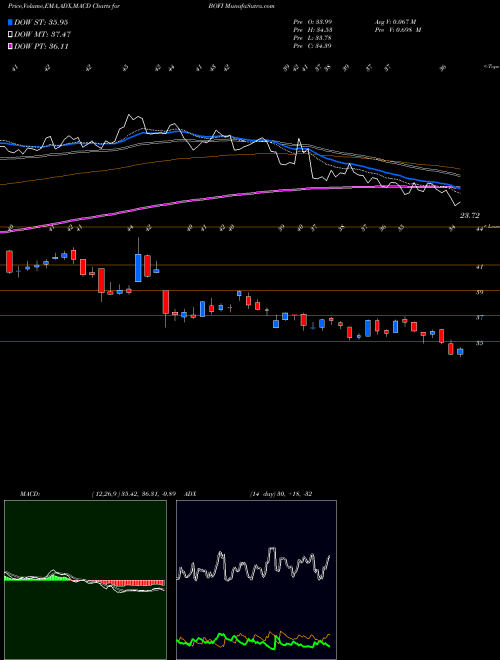Click the 39 price axis label

[x=479, y=292]
